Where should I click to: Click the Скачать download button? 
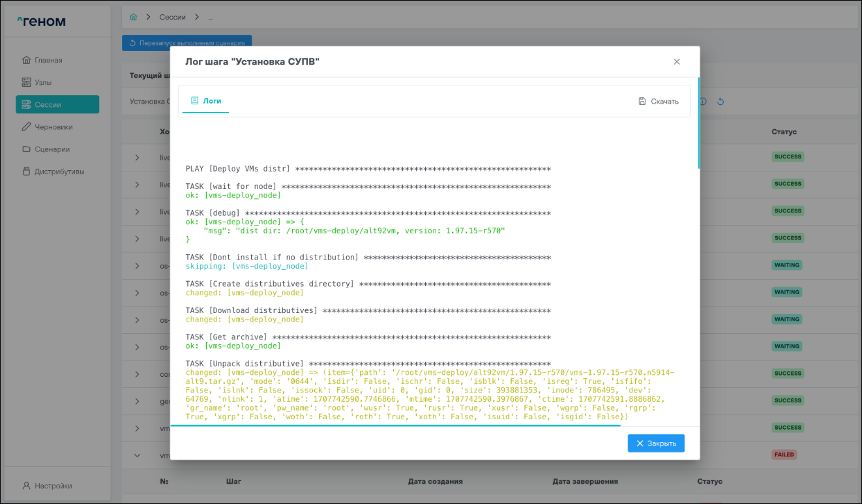(659, 101)
